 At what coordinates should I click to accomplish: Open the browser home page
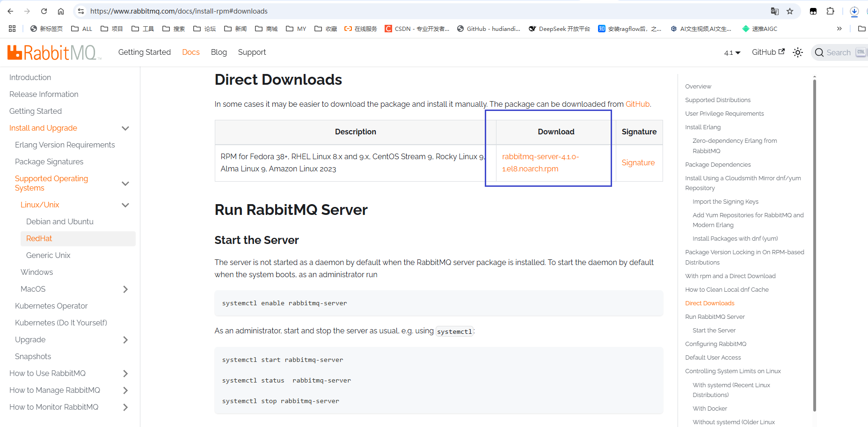tap(61, 11)
